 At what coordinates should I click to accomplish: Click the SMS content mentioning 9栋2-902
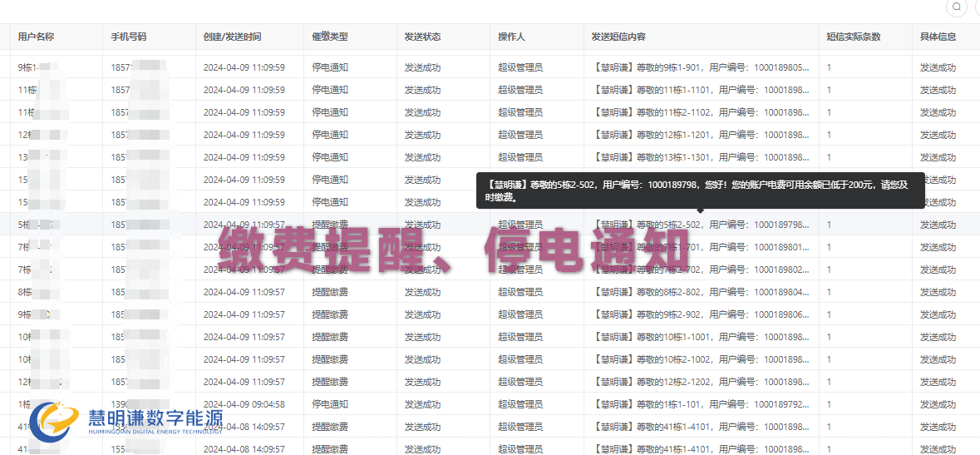(x=701, y=314)
